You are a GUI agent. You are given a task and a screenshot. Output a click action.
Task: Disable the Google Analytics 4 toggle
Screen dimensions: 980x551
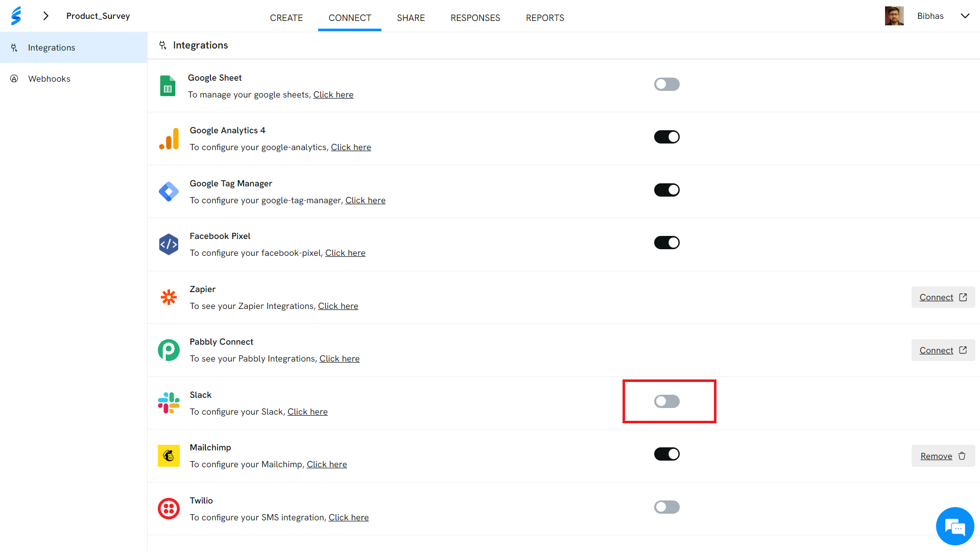point(667,137)
